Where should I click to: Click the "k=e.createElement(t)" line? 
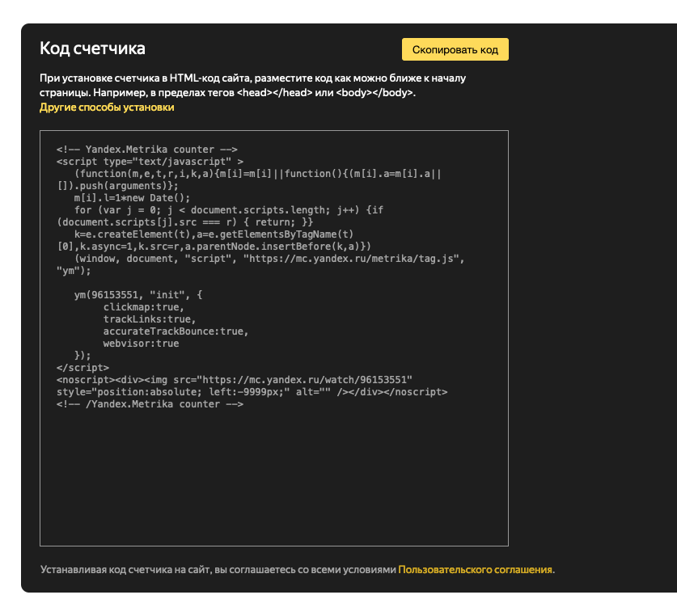point(214,234)
